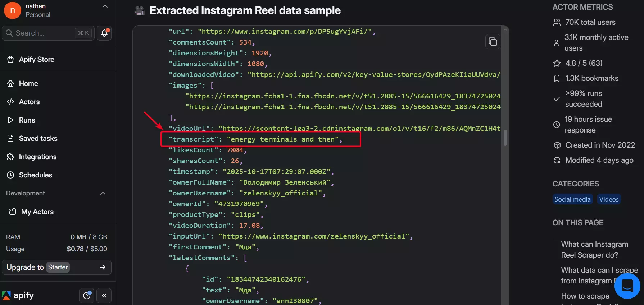Viewport: 644px width, 305px height.
Task: Open the Schedules section
Action: [x=35, y=175]
